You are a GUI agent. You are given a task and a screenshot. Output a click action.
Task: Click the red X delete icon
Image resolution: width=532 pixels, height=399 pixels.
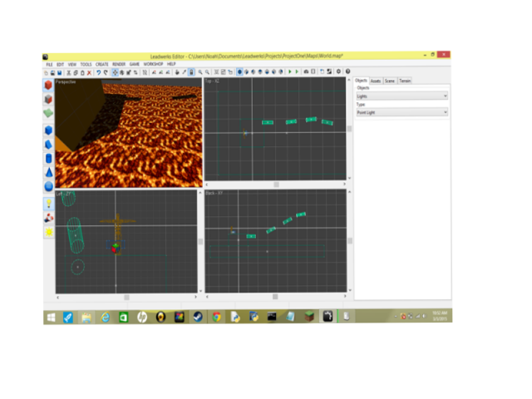(91, 72)
